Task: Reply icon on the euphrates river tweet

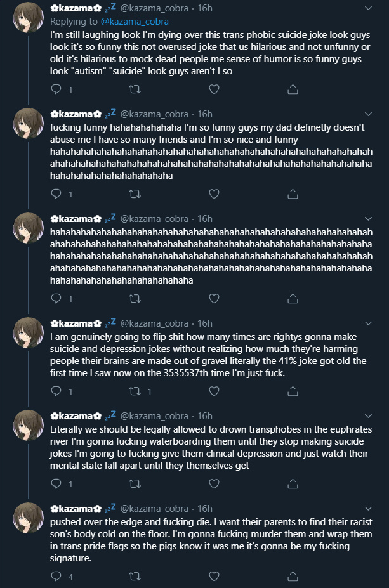Action: pyautogui.click(x=56, y=484)
